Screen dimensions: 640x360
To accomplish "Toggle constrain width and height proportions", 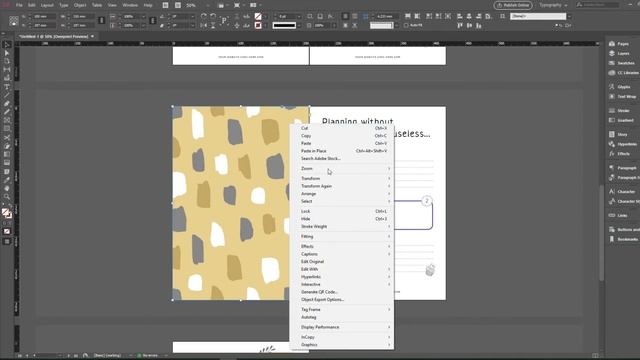I will click(102, 20).
